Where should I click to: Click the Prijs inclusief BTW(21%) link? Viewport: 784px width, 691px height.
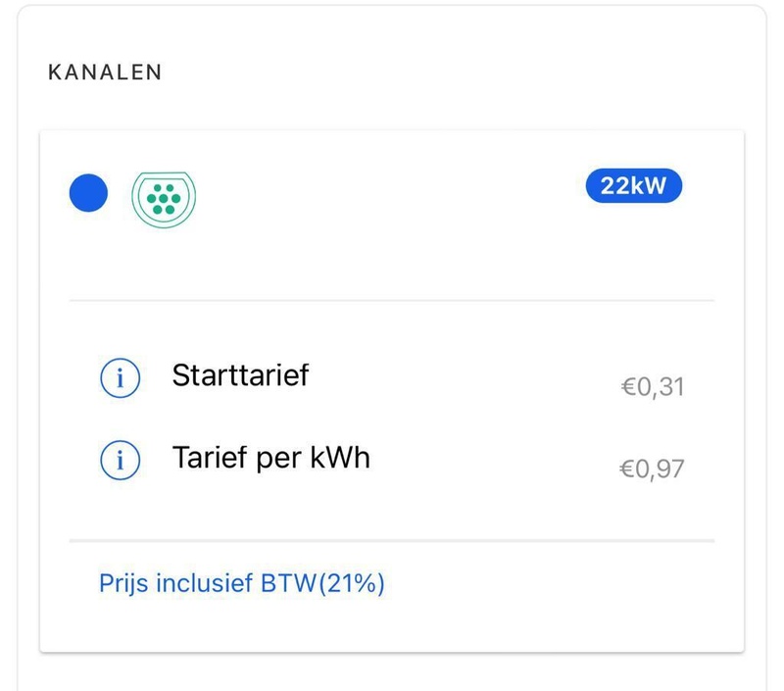(241, 584)
